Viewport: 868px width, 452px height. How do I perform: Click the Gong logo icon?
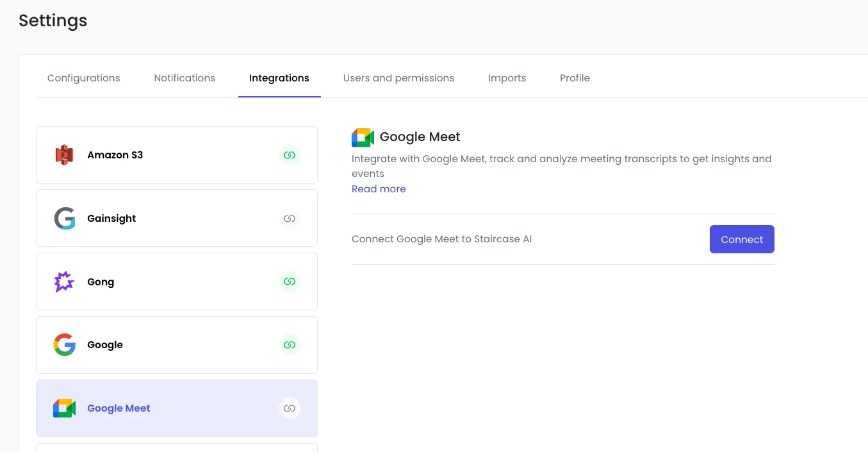click(x=64, y=282)
